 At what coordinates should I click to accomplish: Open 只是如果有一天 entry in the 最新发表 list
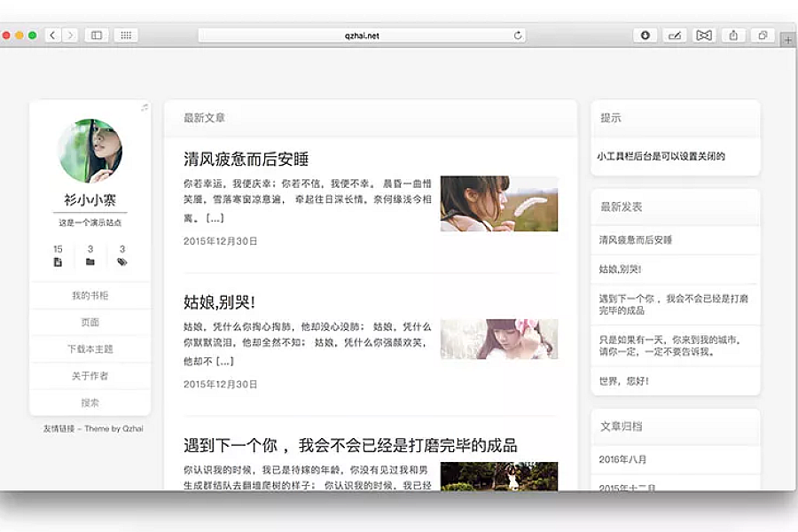[669, 346]
